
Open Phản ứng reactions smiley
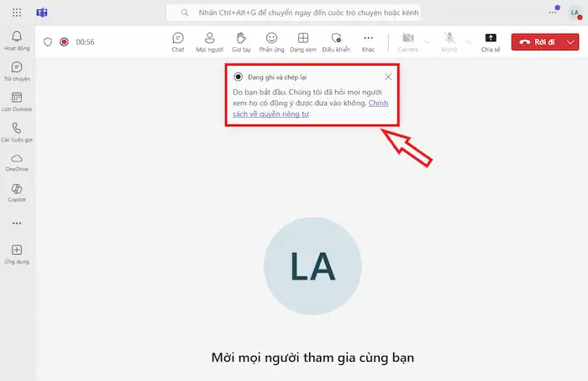271,41
